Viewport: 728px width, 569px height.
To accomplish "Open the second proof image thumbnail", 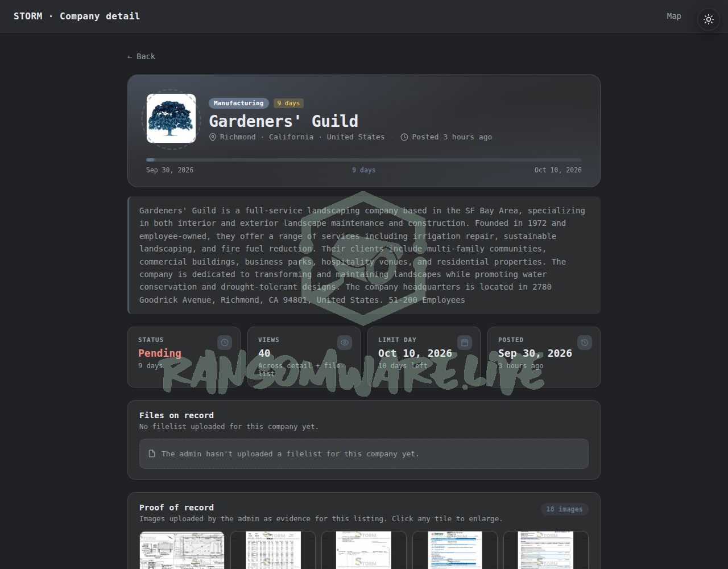I will coord(273,550).
